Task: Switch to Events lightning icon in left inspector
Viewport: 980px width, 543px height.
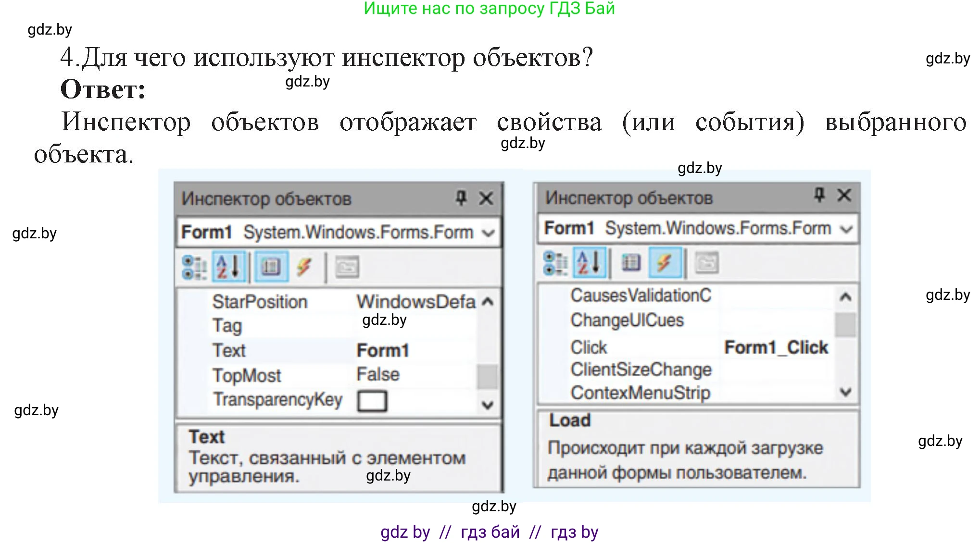Action: pyautogui.click(x=304, y=267)
